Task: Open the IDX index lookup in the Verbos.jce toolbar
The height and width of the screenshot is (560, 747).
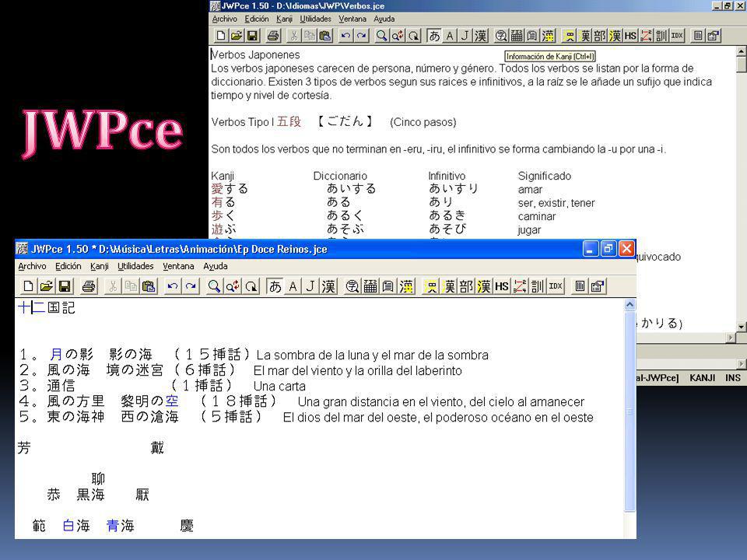Action: coord(677,36)
